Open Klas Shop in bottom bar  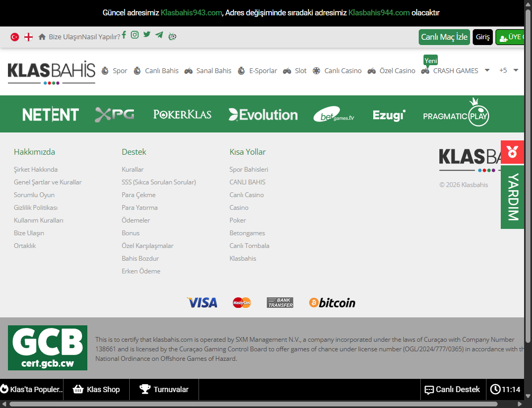click(x=96, y=389)
